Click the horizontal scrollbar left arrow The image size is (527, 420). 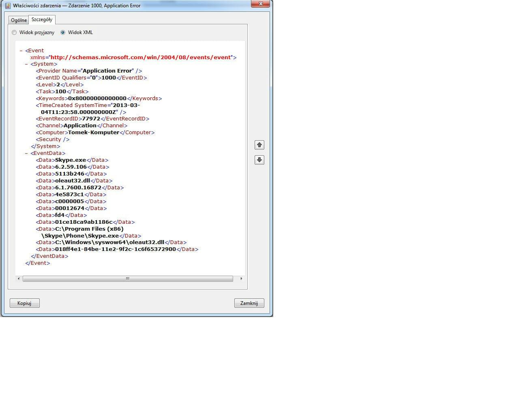pyautogui.click(x=19, y=279)
